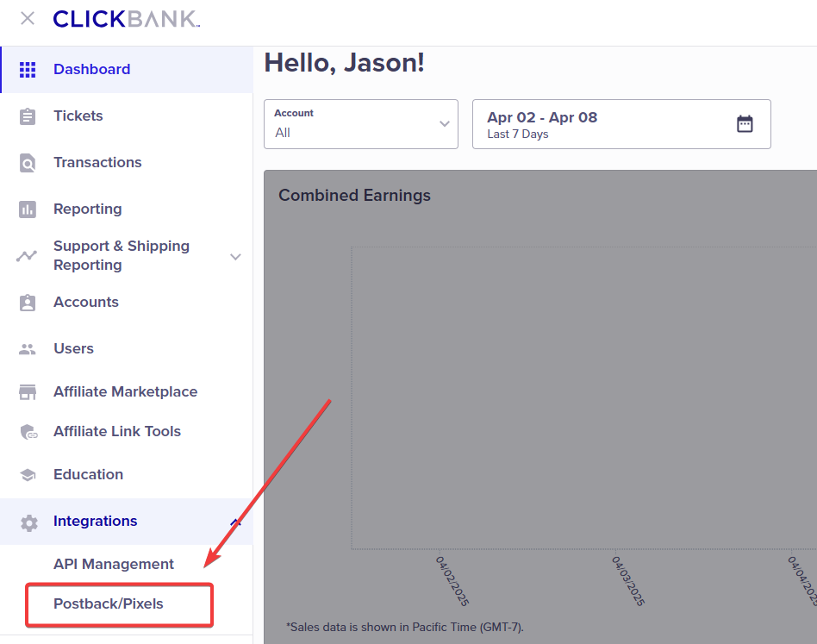817x644 pixels.
Task: Click the Users people icon
Action: point(28,349)
